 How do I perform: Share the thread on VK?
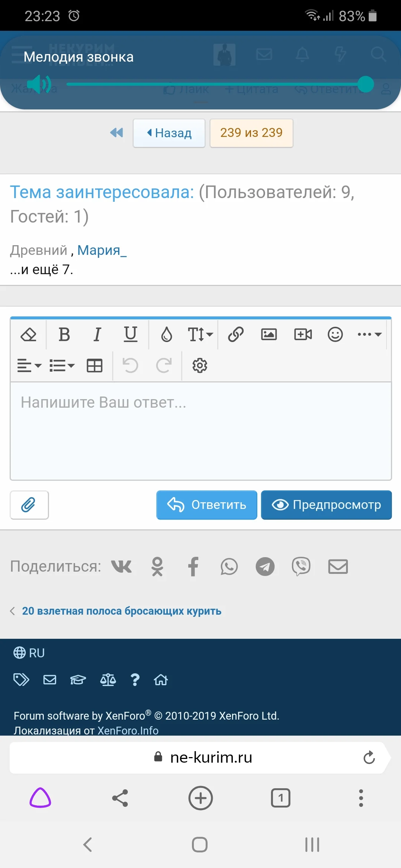[x=121, y=567]
